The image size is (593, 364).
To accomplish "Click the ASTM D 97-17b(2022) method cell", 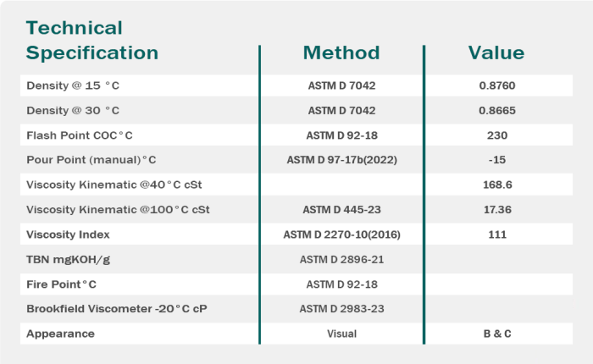I will coord(341,160).
